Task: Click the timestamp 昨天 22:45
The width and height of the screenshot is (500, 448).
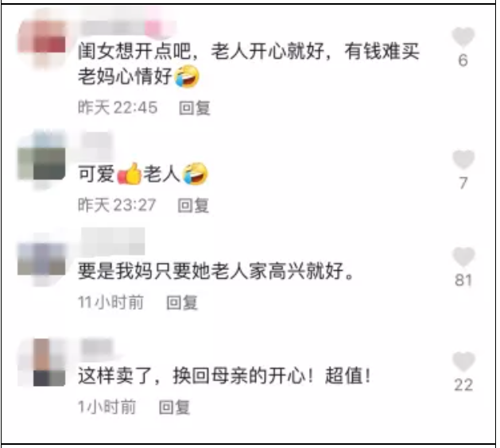Action: click(118, 108)
